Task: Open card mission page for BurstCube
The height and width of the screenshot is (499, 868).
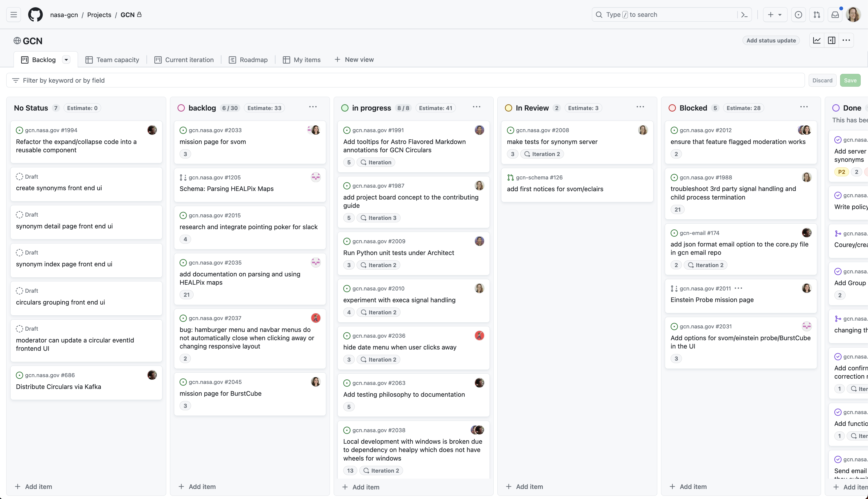Action: tap(220, 394)
